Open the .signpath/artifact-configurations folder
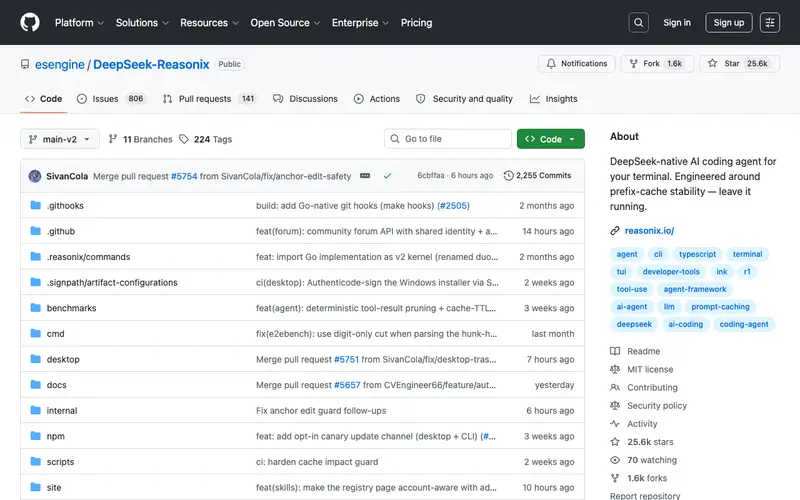Screen dimensions: 800x500 click(112, 282)
